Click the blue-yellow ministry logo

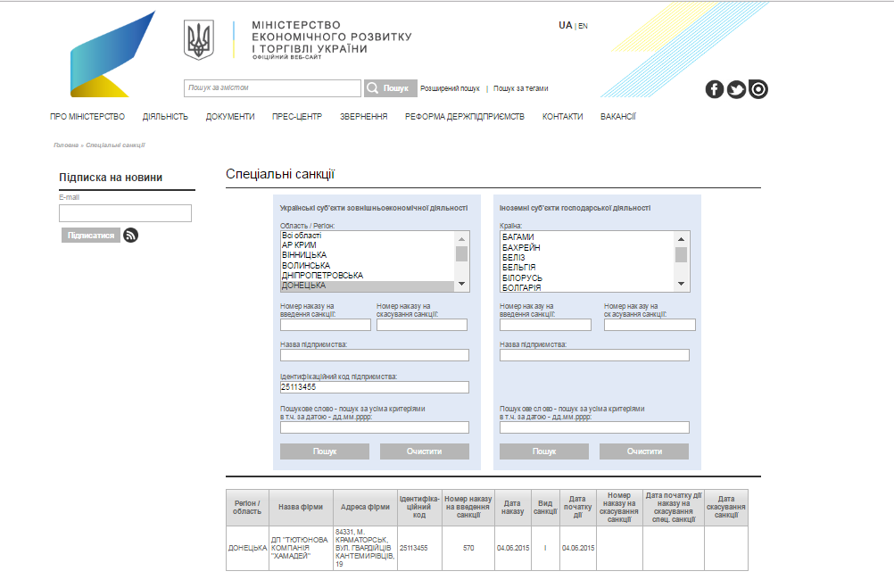coord(112,54)
